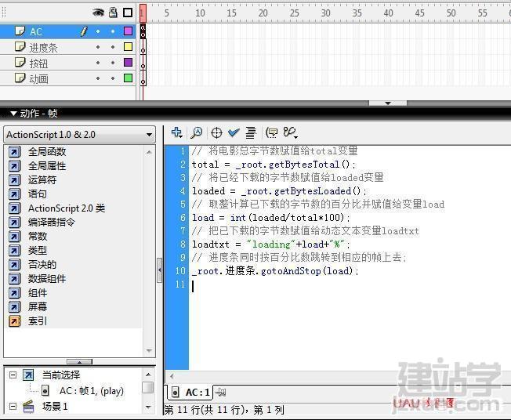Click the lock all layers padlock header
511x420 pixels.
(113, 13)
